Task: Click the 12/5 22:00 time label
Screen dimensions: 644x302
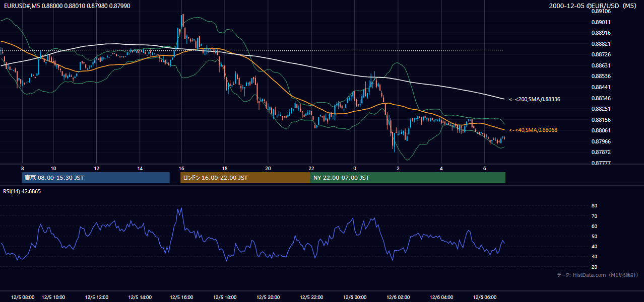Action: (x=311, y=297)
